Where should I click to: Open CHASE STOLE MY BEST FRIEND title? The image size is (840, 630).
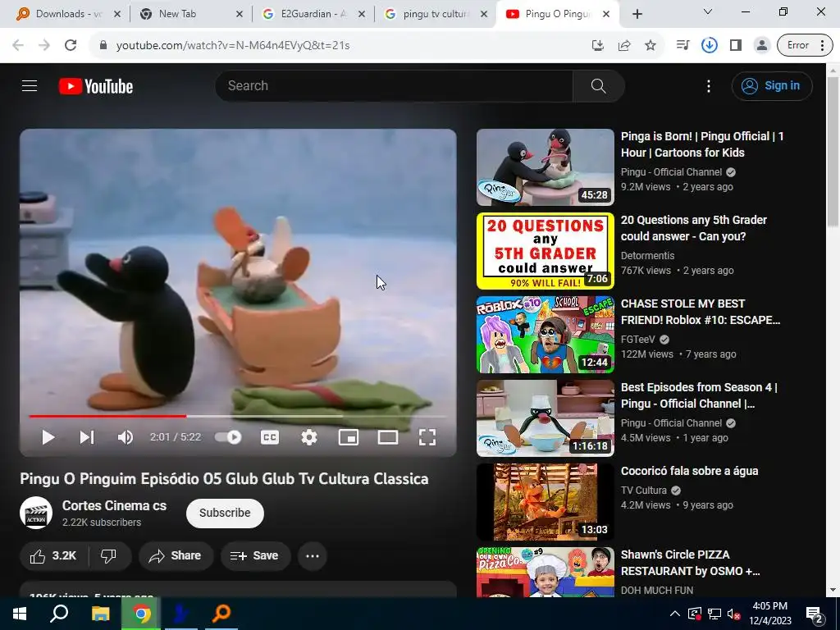tap(701, 312)
